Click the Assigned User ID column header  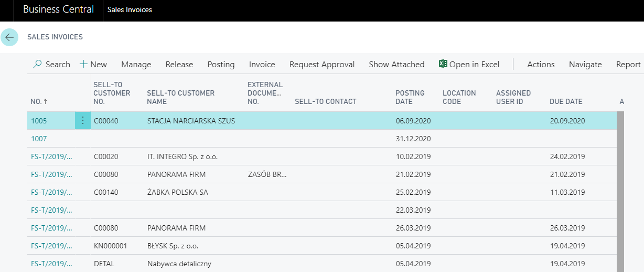[x=513, y=97]
